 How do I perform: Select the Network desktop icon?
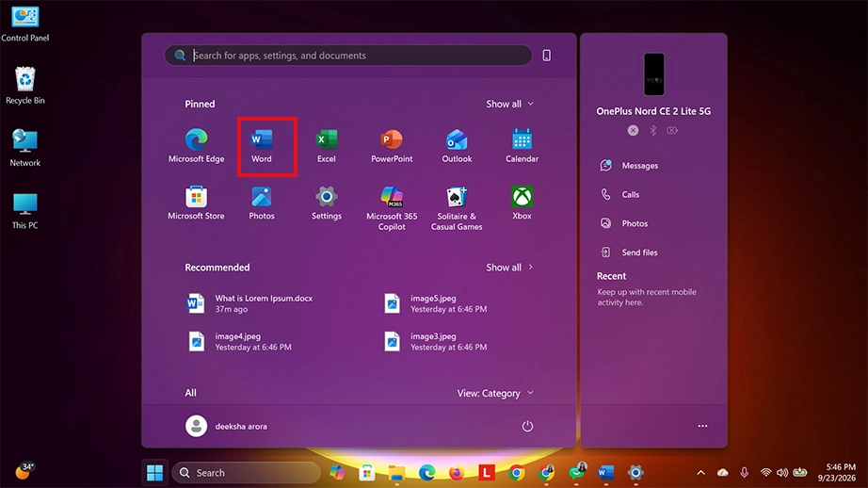coord(24,148)
